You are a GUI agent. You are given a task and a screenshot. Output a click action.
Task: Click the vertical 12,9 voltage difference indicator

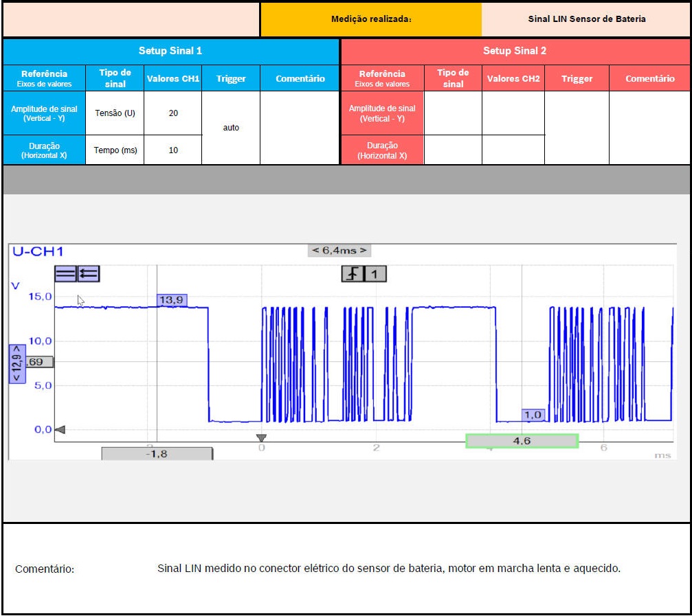coord(17,363)
